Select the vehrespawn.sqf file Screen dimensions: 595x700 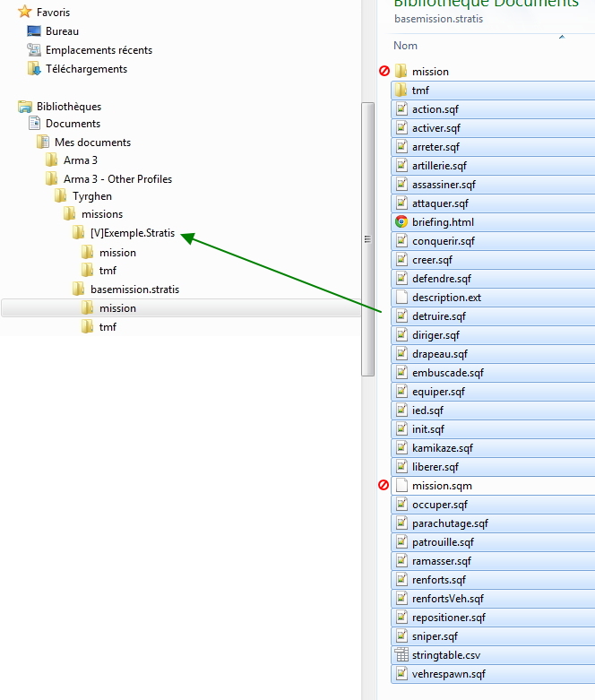pyautogui.click(x=448, y=674)
